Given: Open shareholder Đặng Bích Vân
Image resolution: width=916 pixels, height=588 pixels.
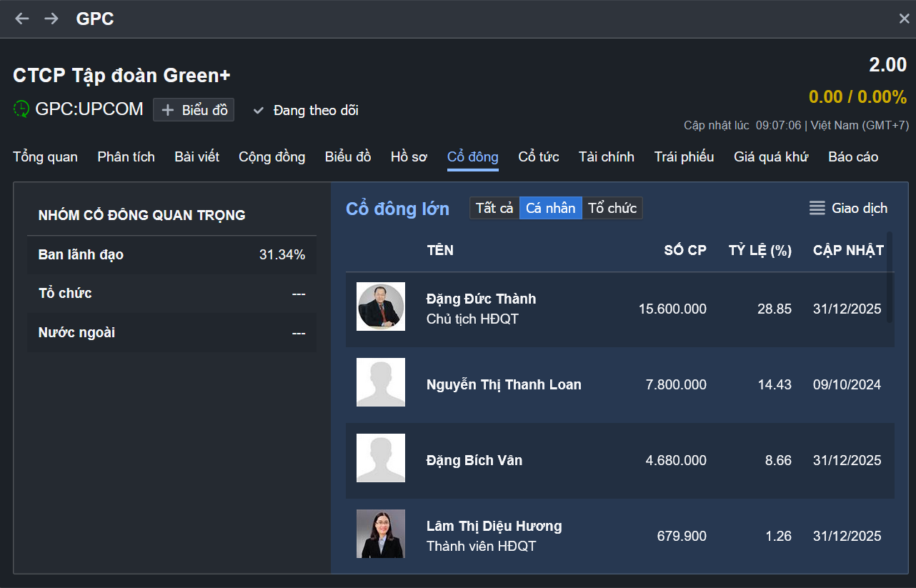Looking at the screenshot, I should 474,460.
